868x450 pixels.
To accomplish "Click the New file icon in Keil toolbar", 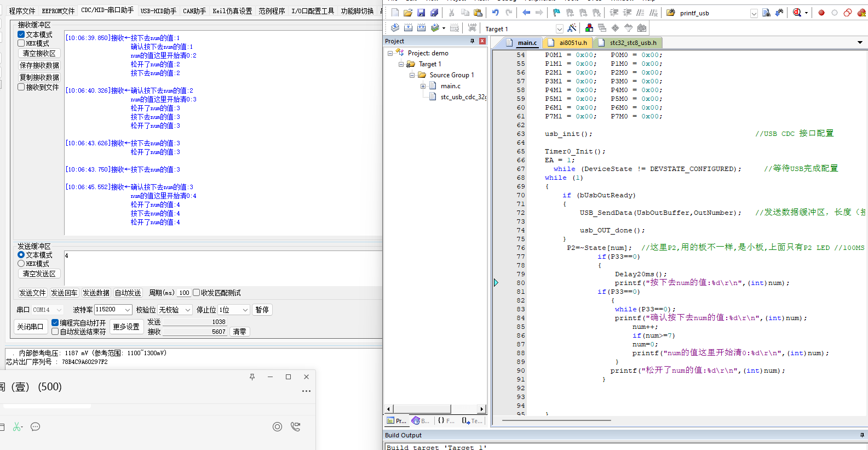I will [395, 13].
